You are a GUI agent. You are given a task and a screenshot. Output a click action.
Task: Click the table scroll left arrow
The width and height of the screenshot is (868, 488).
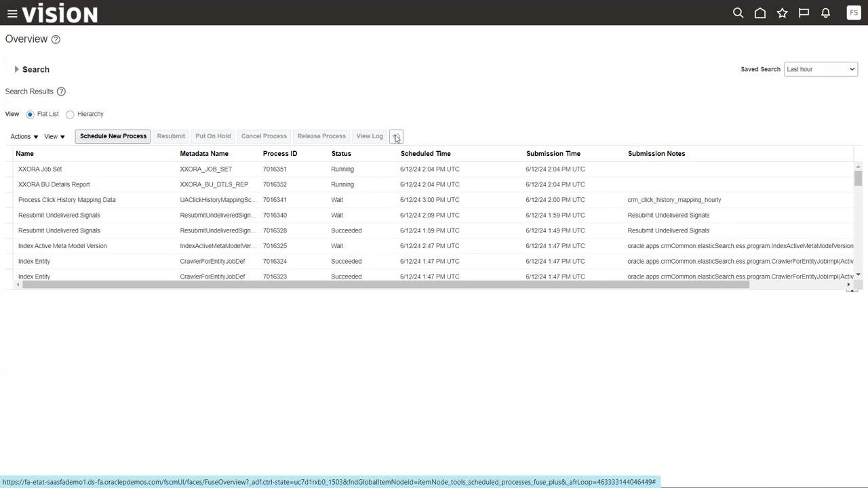[x=18, y=285]
